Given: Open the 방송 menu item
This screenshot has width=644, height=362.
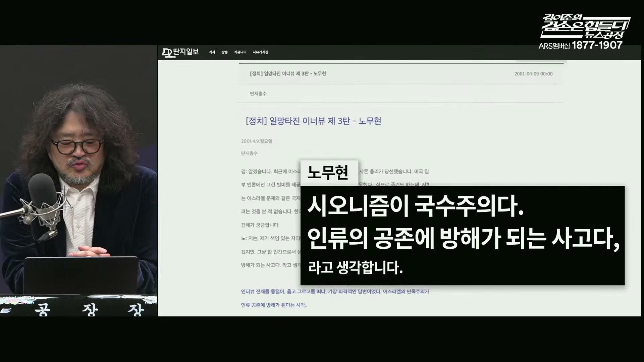Looking at the screenshot, I should coord(224,52).
